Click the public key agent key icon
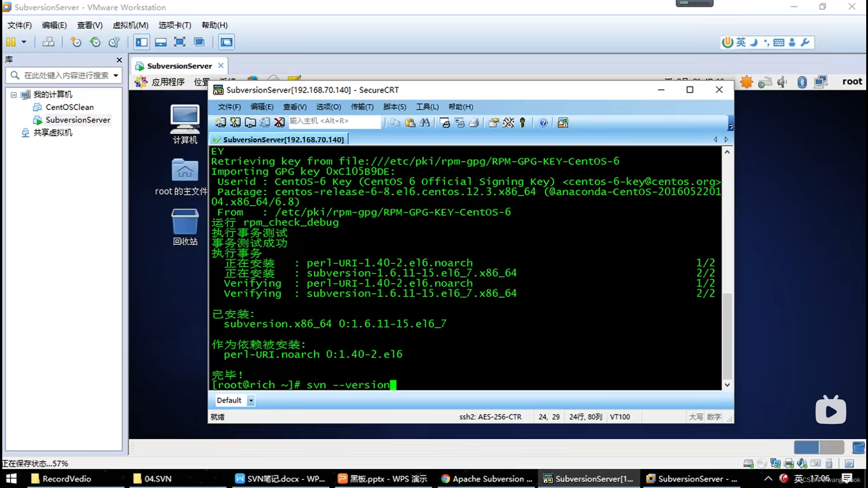Image resolution: width=868 pixels, height=488 pixels. [523, 122]
